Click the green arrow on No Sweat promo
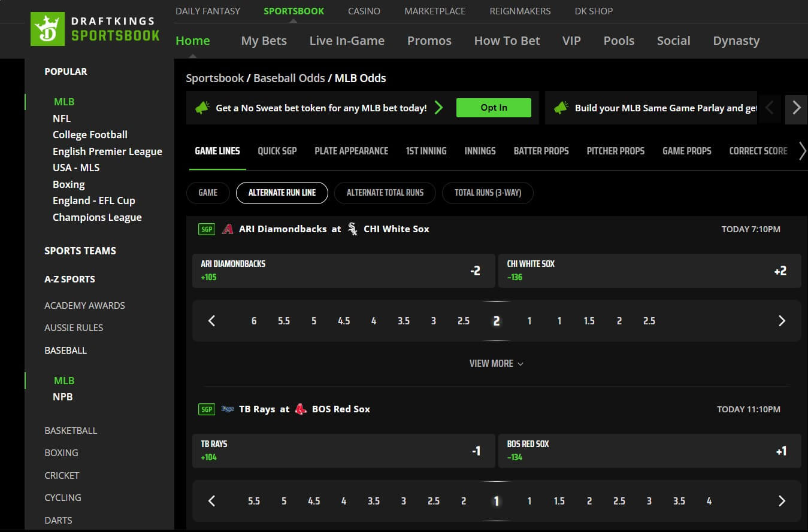808x532 pixels. coord(439,108)
